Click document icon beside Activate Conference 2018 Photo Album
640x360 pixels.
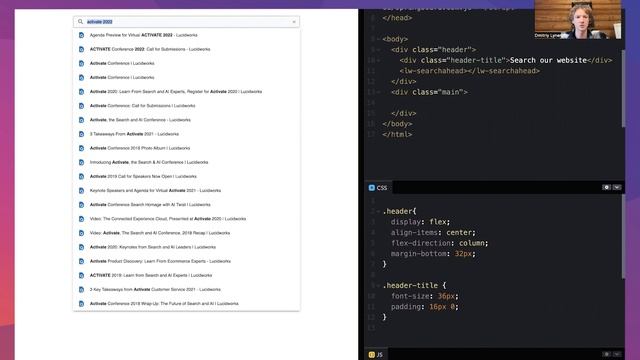[x=81, y=148]
